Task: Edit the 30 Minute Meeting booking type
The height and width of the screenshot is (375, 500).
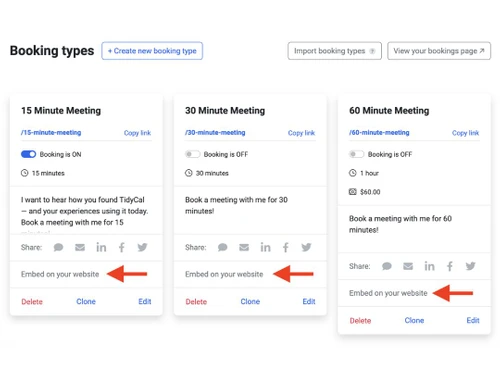Action: (309, 301)
